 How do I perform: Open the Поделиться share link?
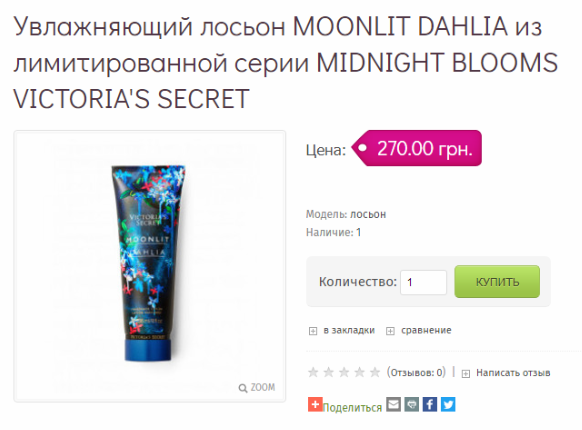pyautogui.click(x=352, y=407)
